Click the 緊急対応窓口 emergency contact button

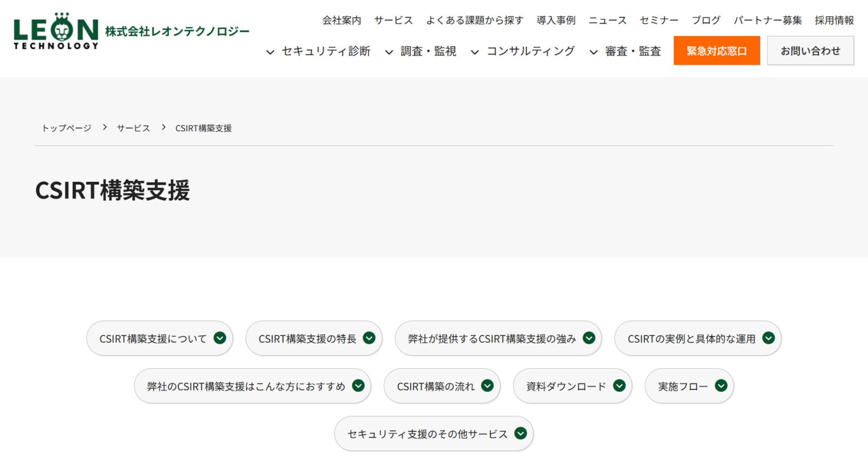(717, 50)
